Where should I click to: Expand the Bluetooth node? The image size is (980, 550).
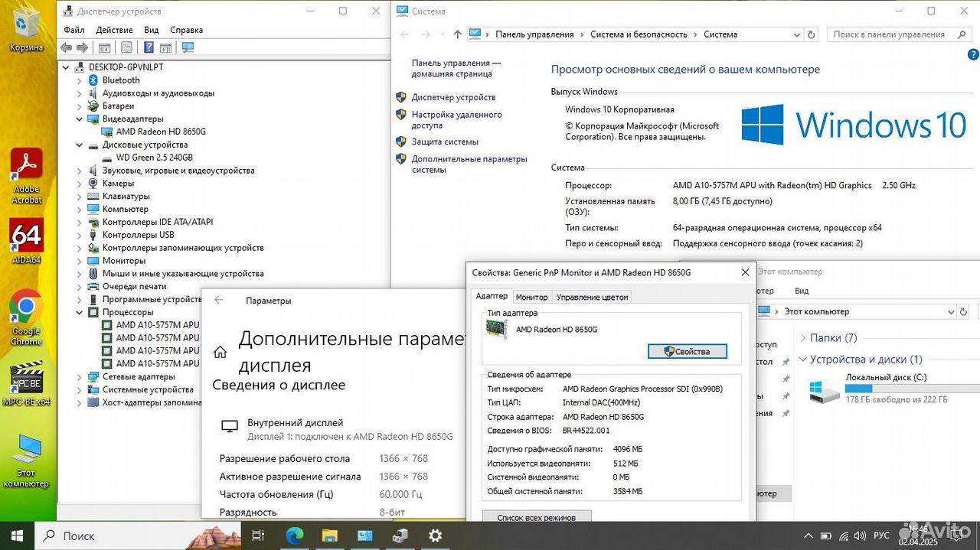click(80, 80)
